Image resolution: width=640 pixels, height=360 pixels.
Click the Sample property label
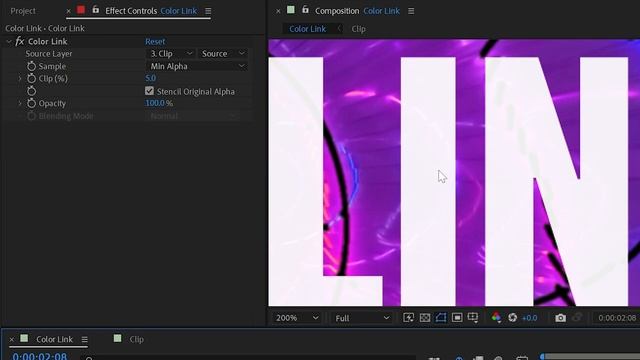(52, 66)
